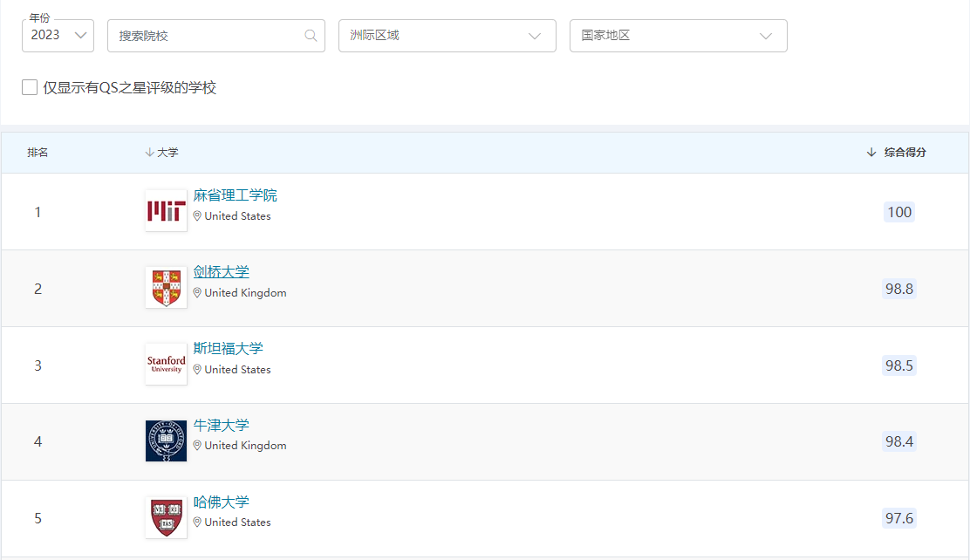The width and height of the screenshot is (970, 560).
Task: Click location pin icon under 麻省理工学院
Action: pyautogui.click(x=197, y=216)
